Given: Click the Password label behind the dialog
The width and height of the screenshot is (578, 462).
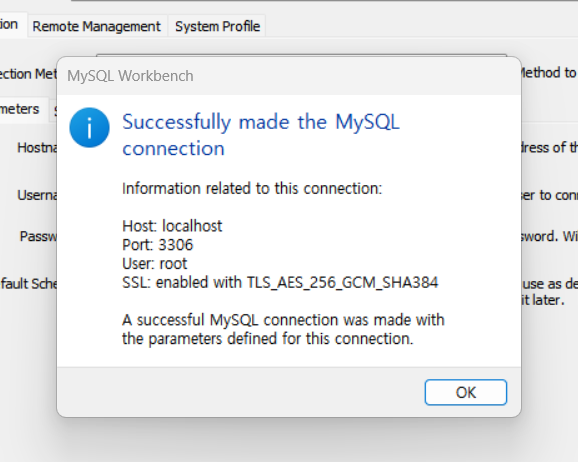Looking at the screenshot, I should tap(38, 236).
